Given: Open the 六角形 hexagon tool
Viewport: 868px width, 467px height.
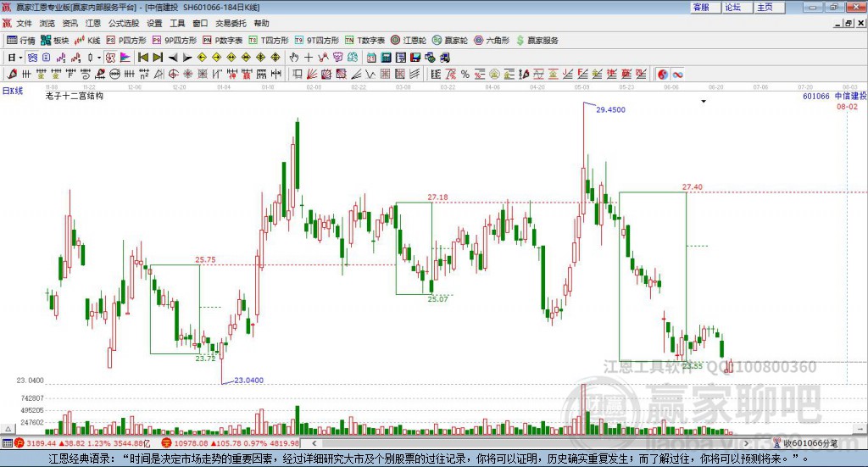Looking at the screenshot, I should (492, 41).
